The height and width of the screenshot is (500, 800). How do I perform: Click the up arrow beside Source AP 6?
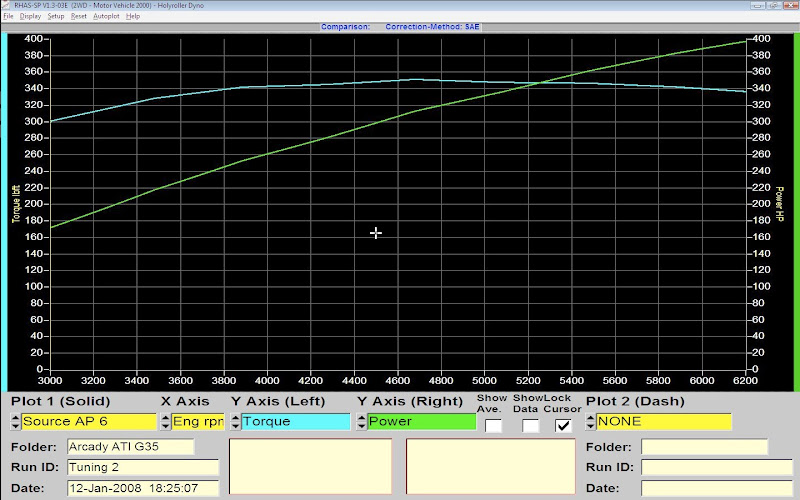pos(15,416)
